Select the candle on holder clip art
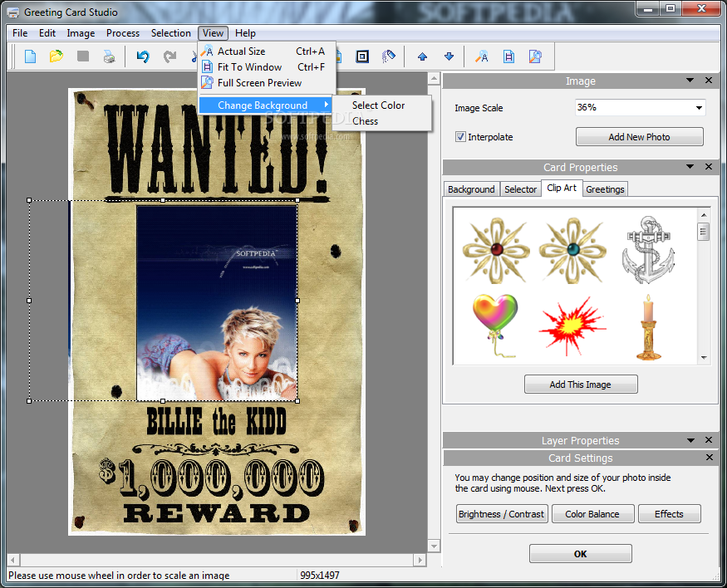The height and width of the screenshot is (588, 727). coord(649,327)
